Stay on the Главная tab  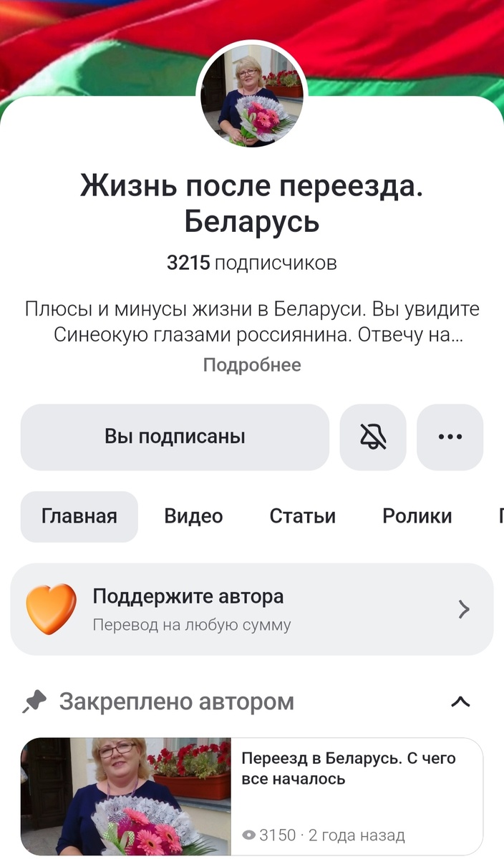(79, 516)
